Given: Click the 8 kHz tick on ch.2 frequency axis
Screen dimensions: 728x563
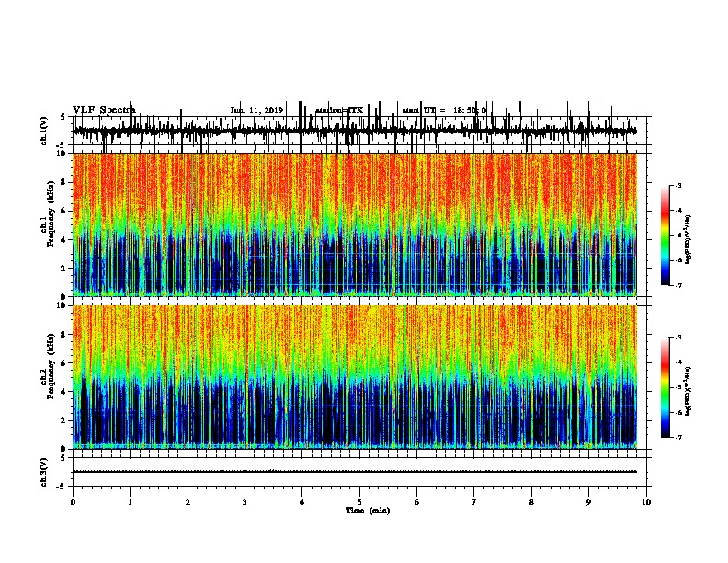Looking at the screenshot, I should (63, 335).
